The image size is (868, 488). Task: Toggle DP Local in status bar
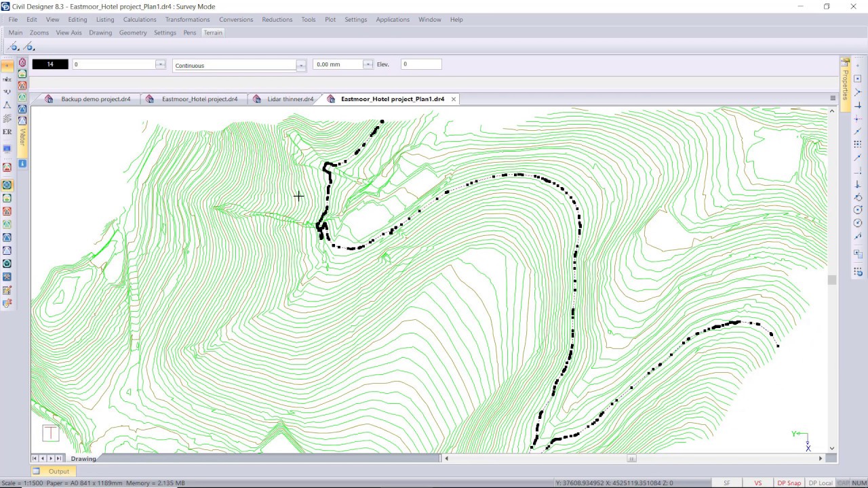coord(821,483)
